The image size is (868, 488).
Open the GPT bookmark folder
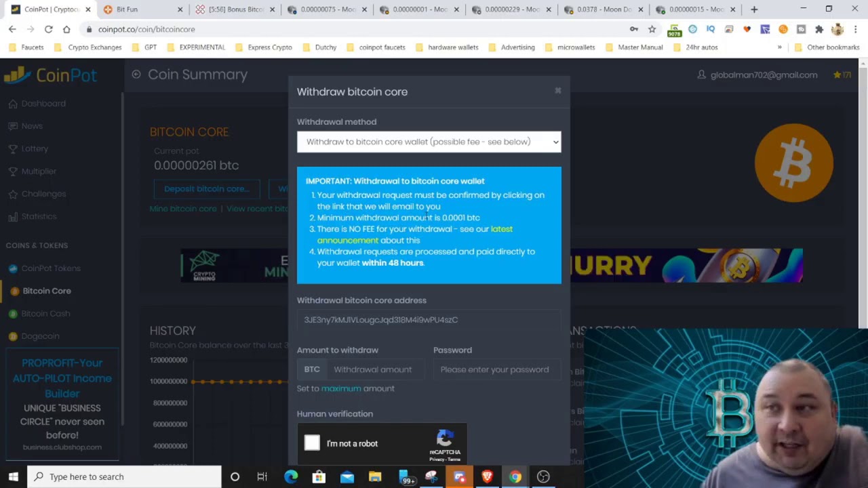pos(144,47)
